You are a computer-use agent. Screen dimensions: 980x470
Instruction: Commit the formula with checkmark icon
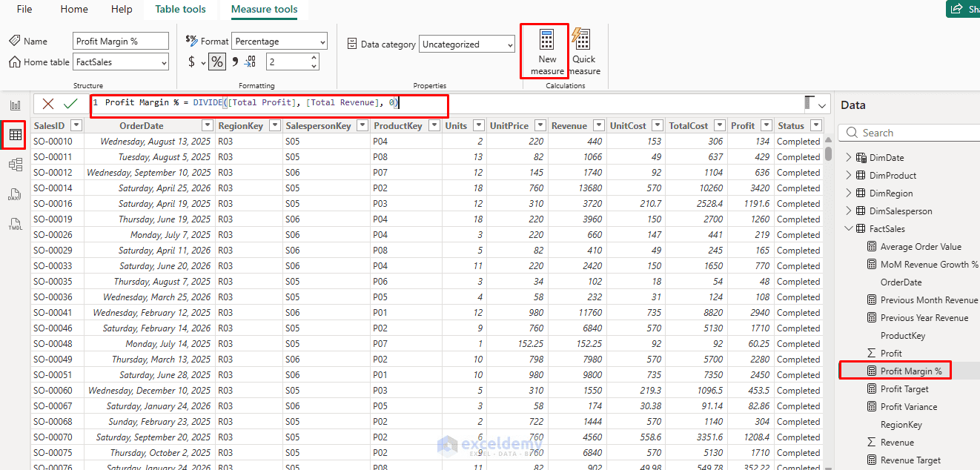[x=70, y=105]
